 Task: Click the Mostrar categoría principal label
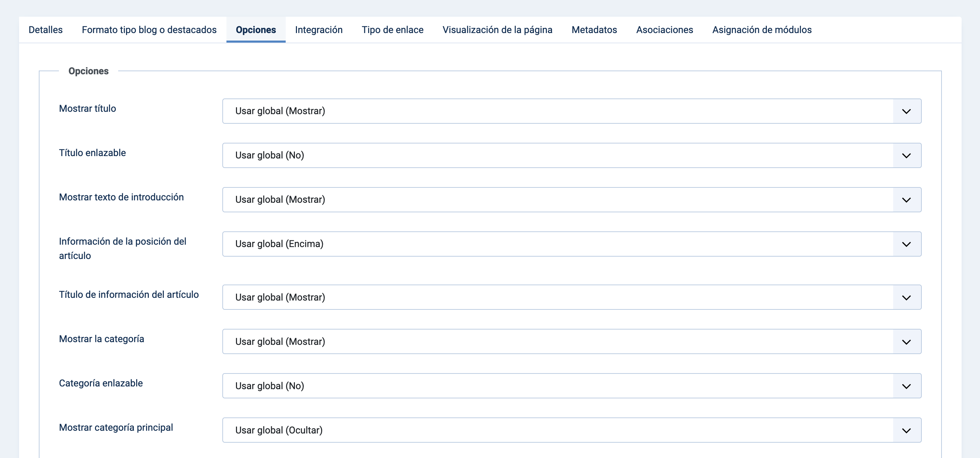coord(116,428)
